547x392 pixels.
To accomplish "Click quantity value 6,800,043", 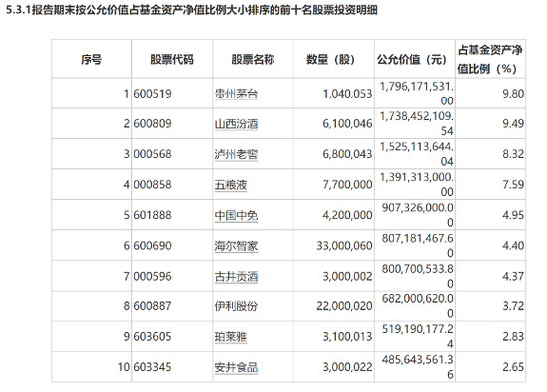I will [x=347, y=154].
